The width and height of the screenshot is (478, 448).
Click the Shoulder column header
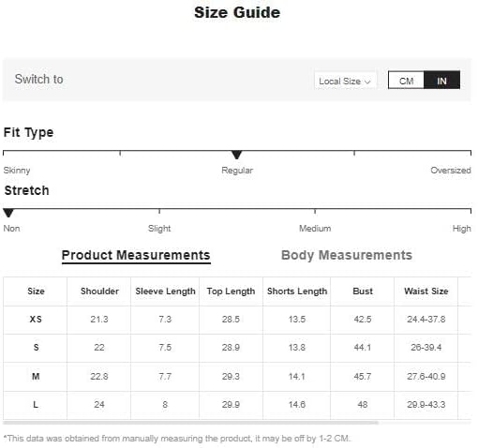[99, 291]
